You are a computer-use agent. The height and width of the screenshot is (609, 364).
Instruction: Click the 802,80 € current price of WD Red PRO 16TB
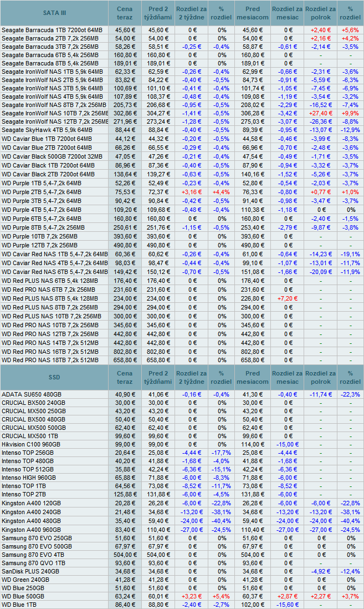(125, 352)
